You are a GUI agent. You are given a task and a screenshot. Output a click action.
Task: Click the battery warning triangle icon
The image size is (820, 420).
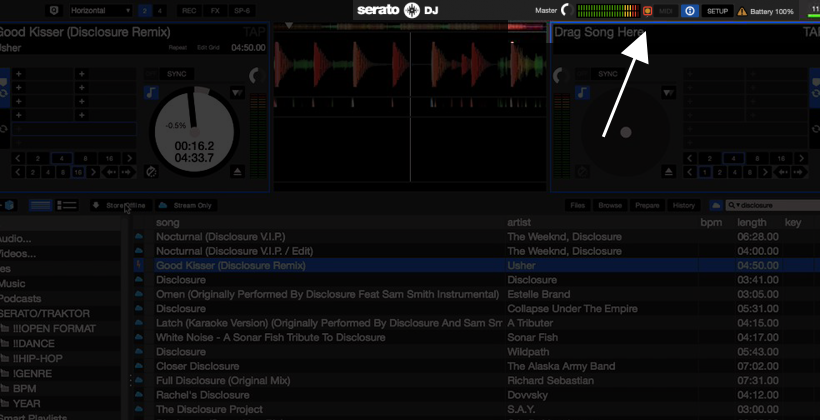[742, 11]
